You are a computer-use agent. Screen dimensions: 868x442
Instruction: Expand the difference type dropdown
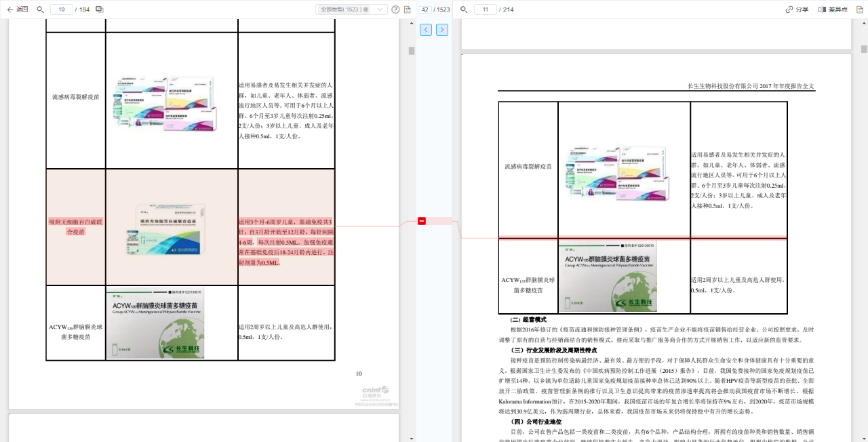coord(380,9)
